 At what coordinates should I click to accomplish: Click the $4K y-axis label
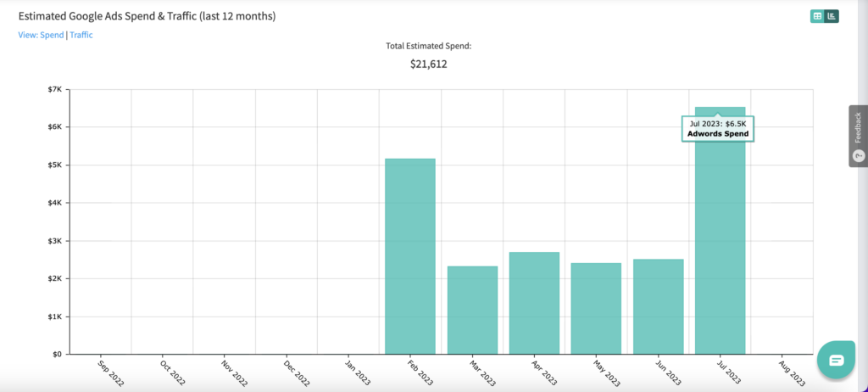[55, 203]
